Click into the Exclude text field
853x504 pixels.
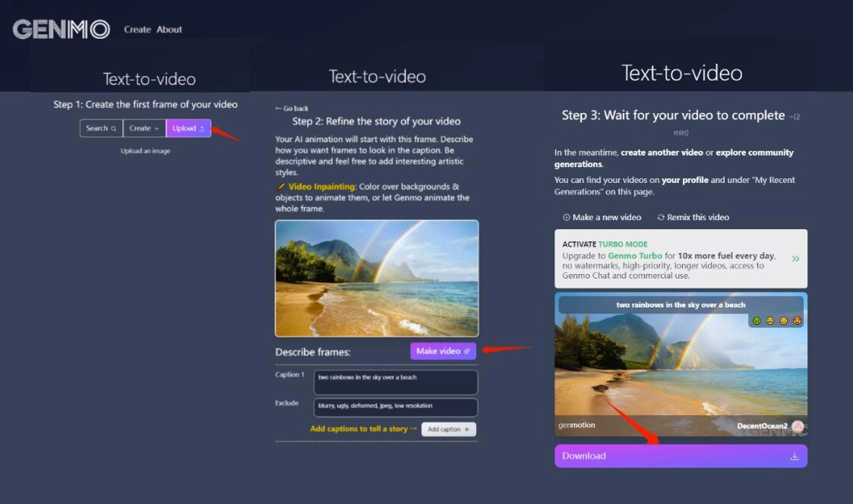(x=396, y=408)
